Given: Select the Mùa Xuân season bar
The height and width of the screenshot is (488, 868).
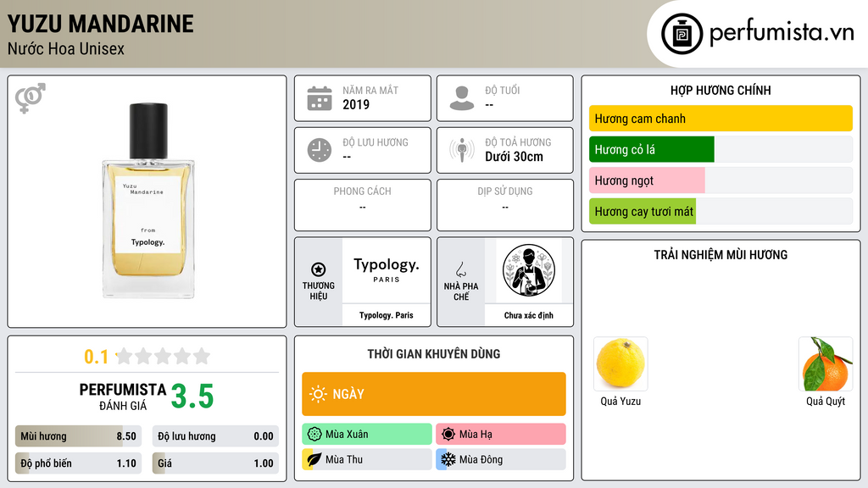Looking at the screenshot, I should [367, 435].
